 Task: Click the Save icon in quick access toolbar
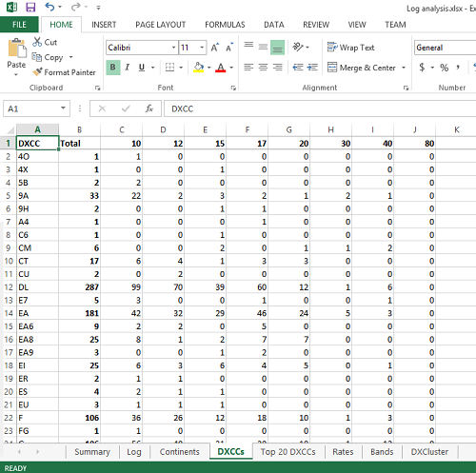tap(30, 7)
